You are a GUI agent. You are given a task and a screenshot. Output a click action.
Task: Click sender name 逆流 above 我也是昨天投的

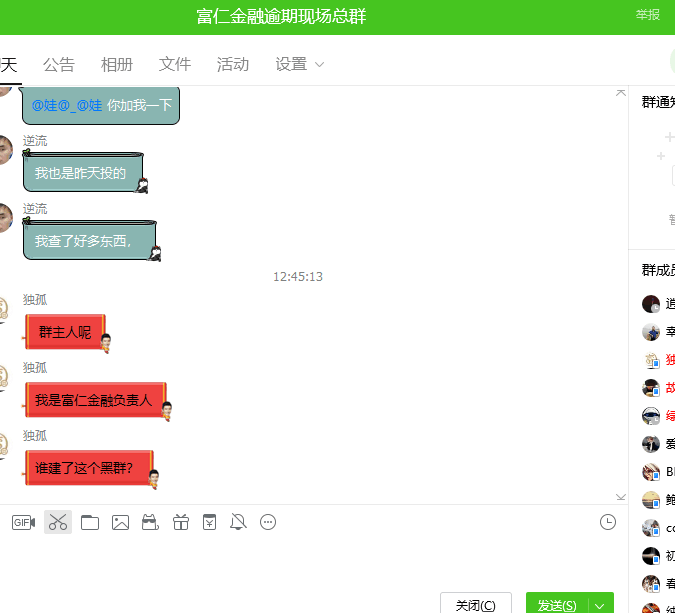click(x=35, y=141)
